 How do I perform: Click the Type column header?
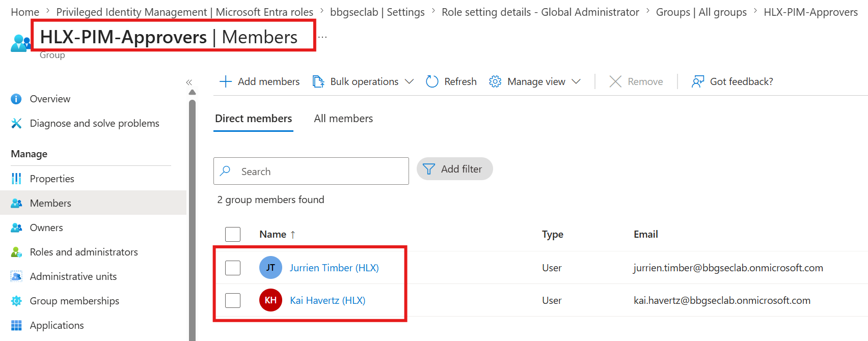553,234
